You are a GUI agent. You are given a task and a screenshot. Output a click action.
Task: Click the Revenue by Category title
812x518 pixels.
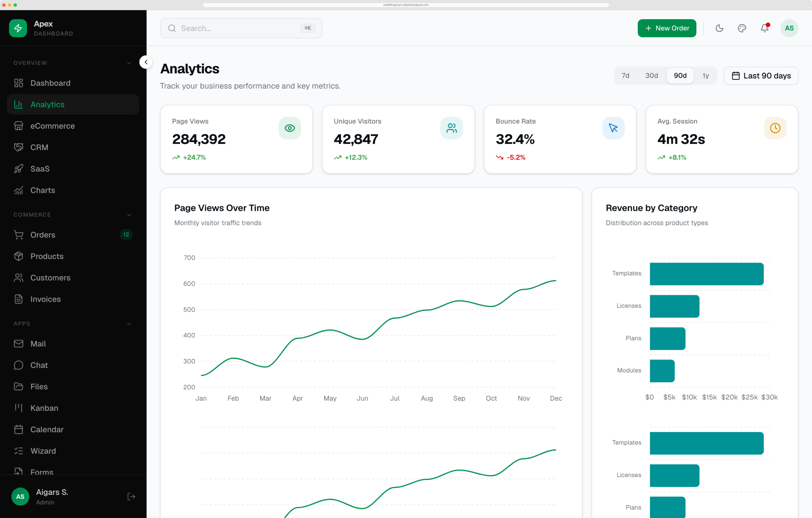coord(652,208)
